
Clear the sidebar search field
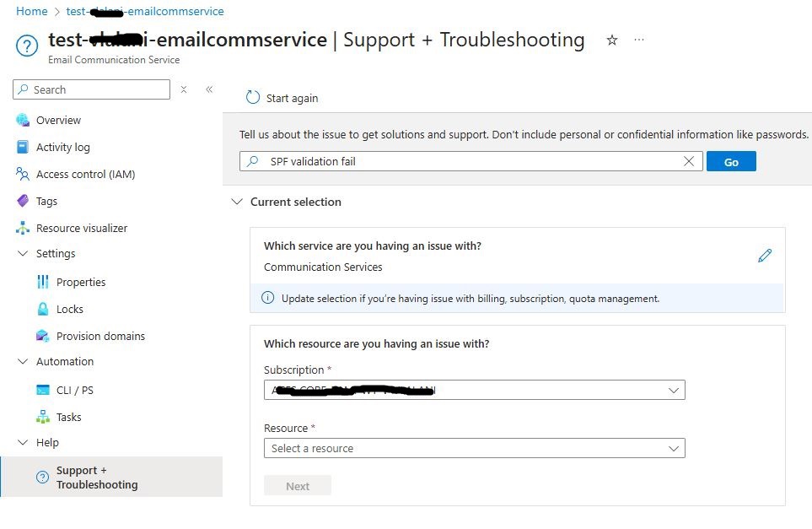[x=184, y=89]
